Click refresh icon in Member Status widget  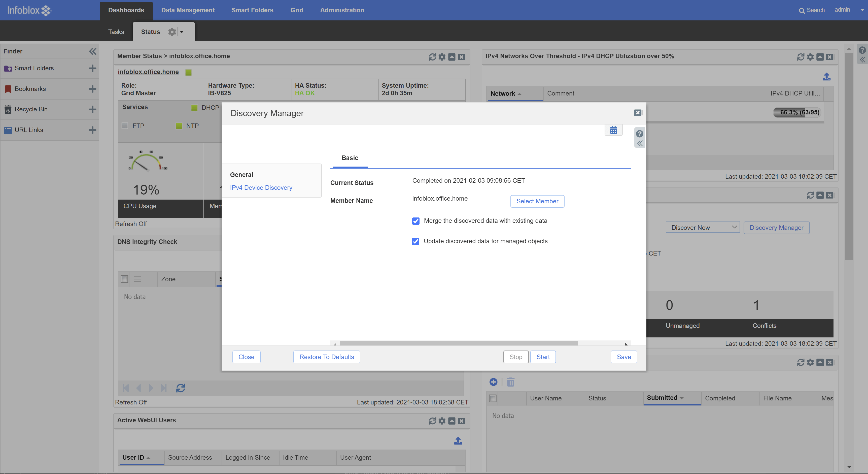pyautogui.click(x=432, y=57)
